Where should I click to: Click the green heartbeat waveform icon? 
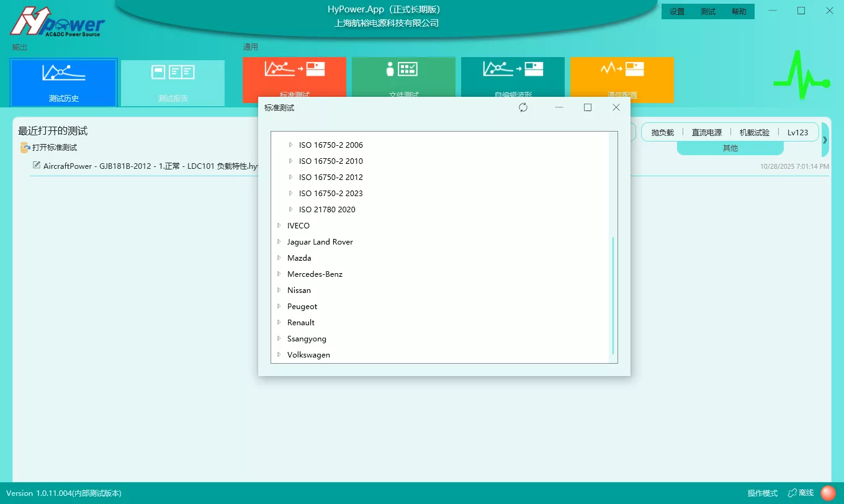click(x=801, y=74)
